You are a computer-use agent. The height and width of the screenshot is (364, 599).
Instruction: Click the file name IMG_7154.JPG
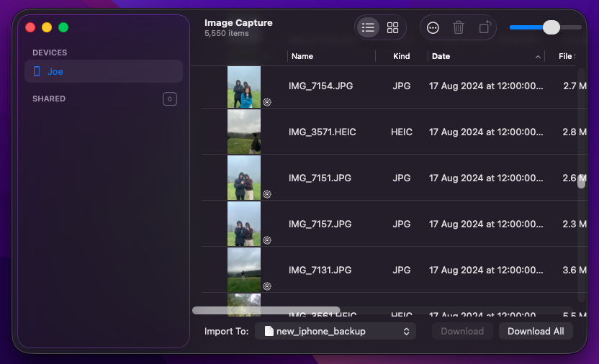pyautogui.click(x=320, y=86)
